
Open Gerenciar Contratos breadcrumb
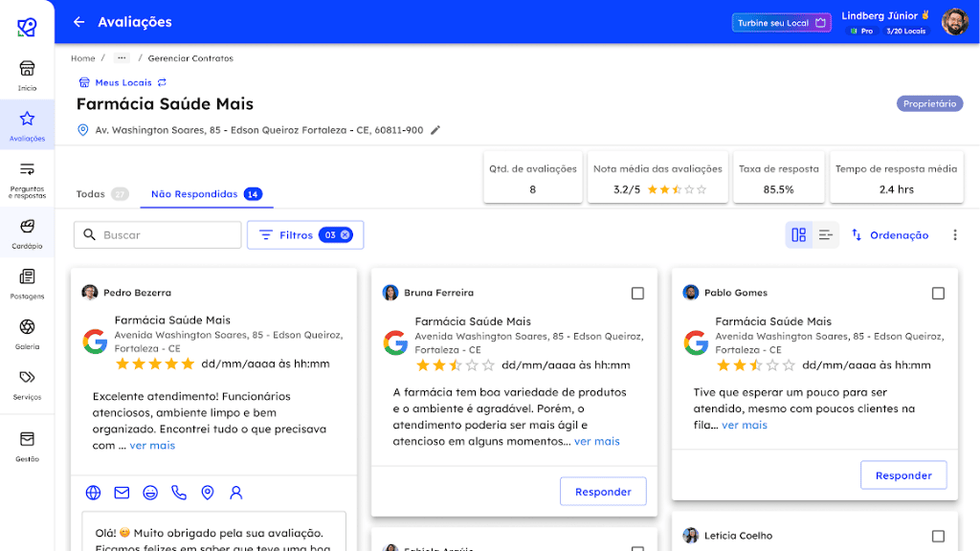click(190, 58)
